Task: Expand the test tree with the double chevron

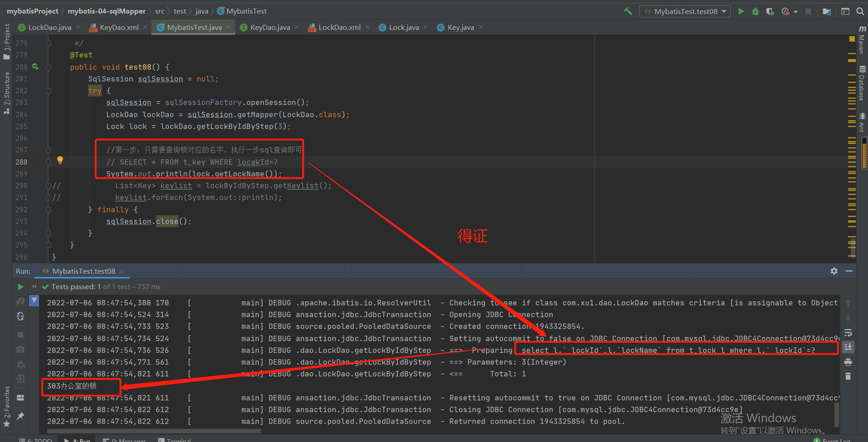Action: point(34,286)
